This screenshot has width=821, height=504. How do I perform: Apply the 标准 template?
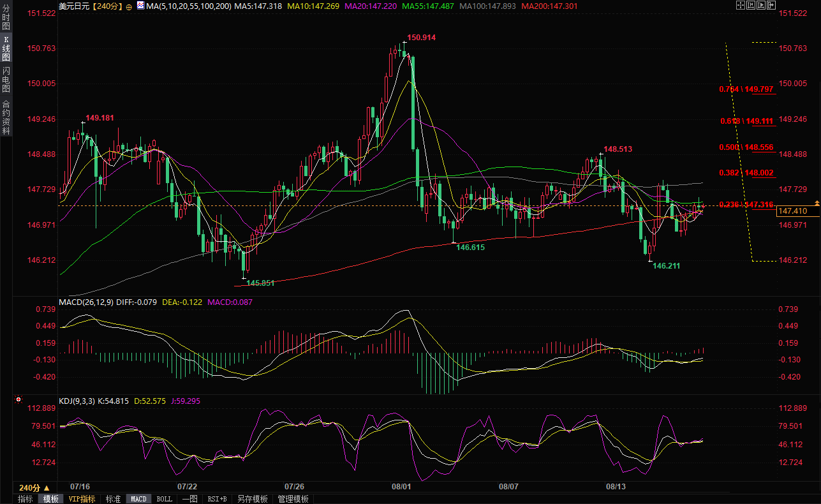click(113, 499)
